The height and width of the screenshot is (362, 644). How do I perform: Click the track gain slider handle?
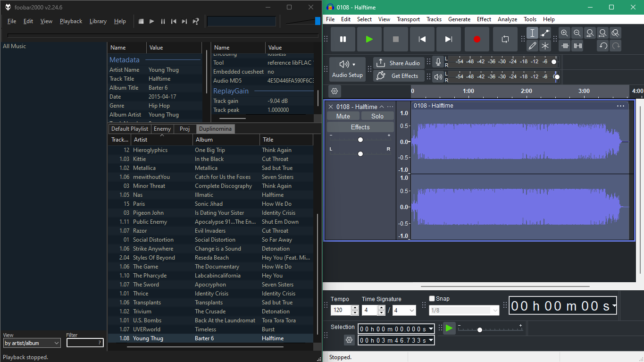pos(360,140)
